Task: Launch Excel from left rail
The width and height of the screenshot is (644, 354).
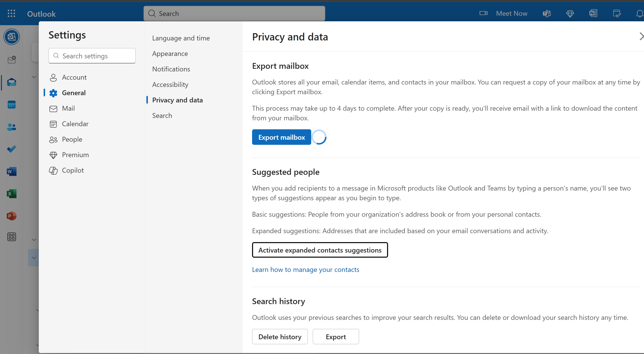Action: 11,194
